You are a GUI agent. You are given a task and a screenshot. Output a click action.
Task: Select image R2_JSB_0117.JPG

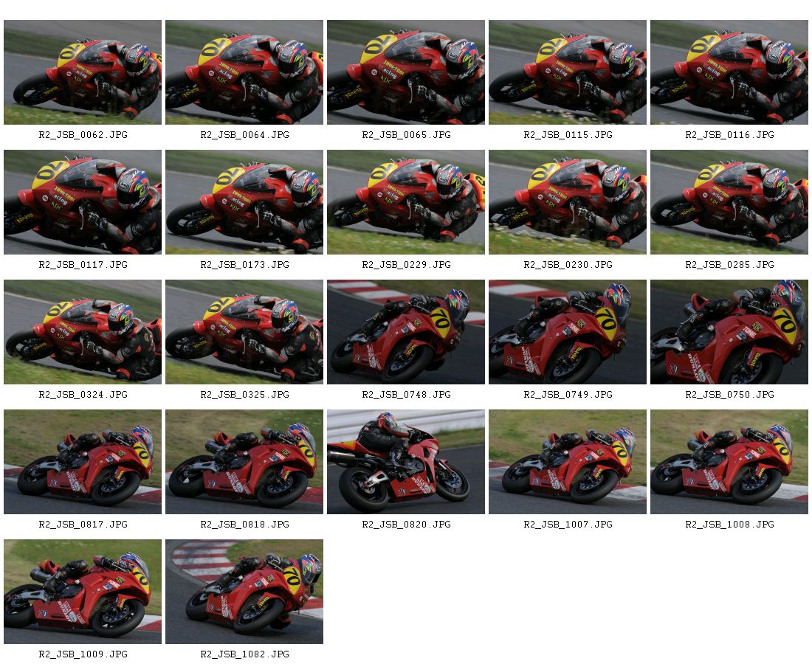click(83, 202)
